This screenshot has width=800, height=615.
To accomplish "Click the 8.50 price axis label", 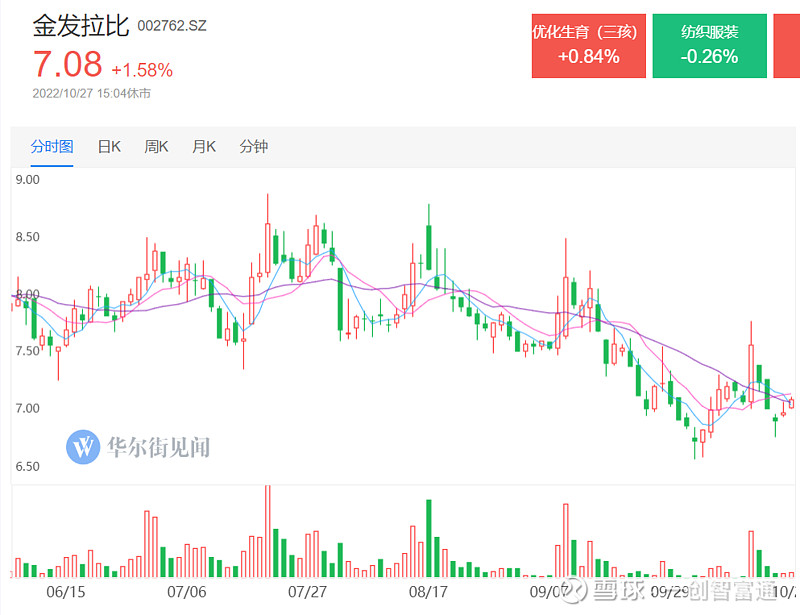I will pos(28,237).
